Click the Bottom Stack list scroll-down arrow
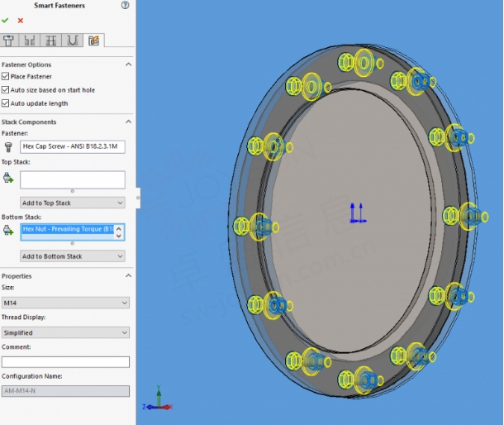 119,236
